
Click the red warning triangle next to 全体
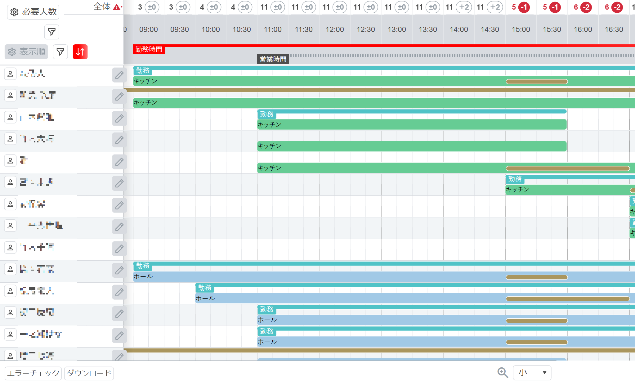tap(117, 7)
